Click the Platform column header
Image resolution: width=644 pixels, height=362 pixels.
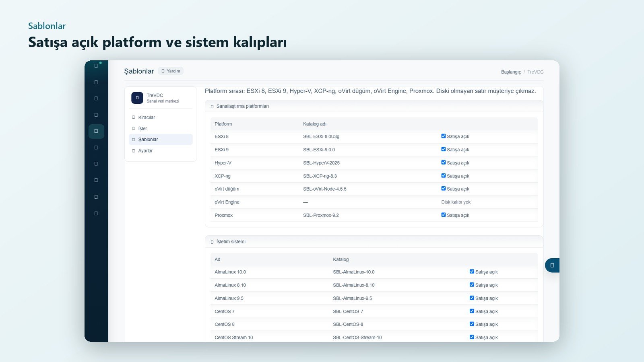223,124
